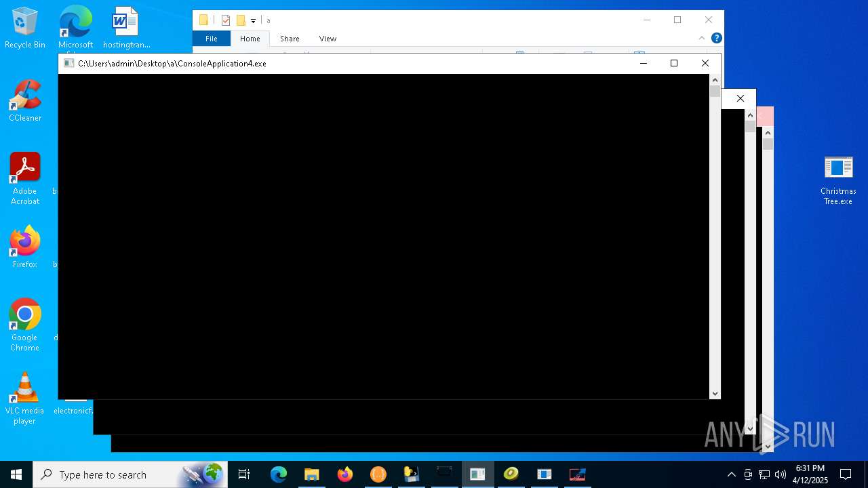Open the Microsoft Edge desktop shortcut

75,28
